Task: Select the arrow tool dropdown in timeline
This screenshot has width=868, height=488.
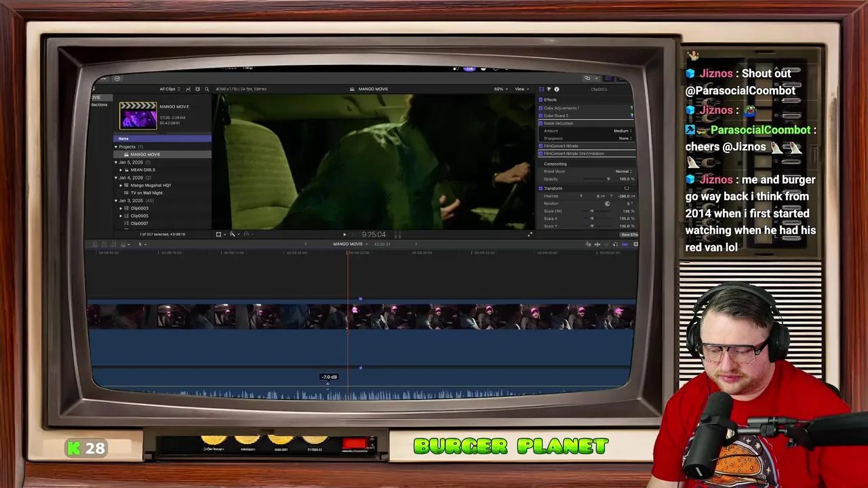Action: (142, 244)
